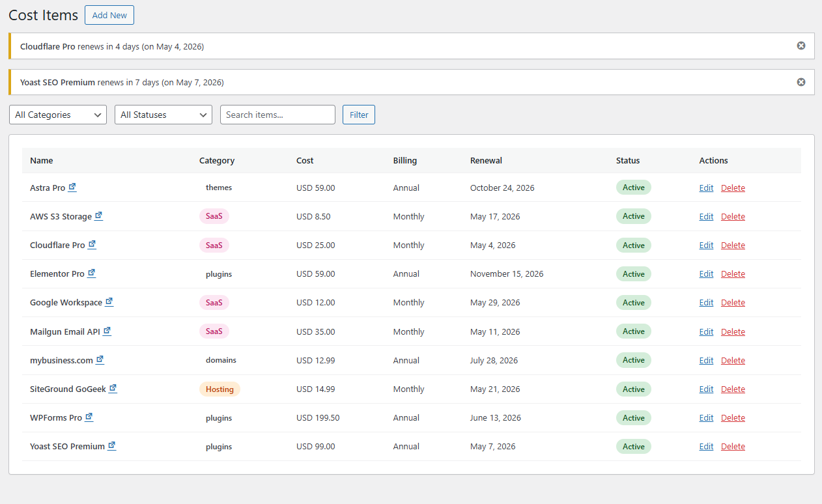Focus the Search items field
This screenshot has height=504, width=822.
[277, 115]
